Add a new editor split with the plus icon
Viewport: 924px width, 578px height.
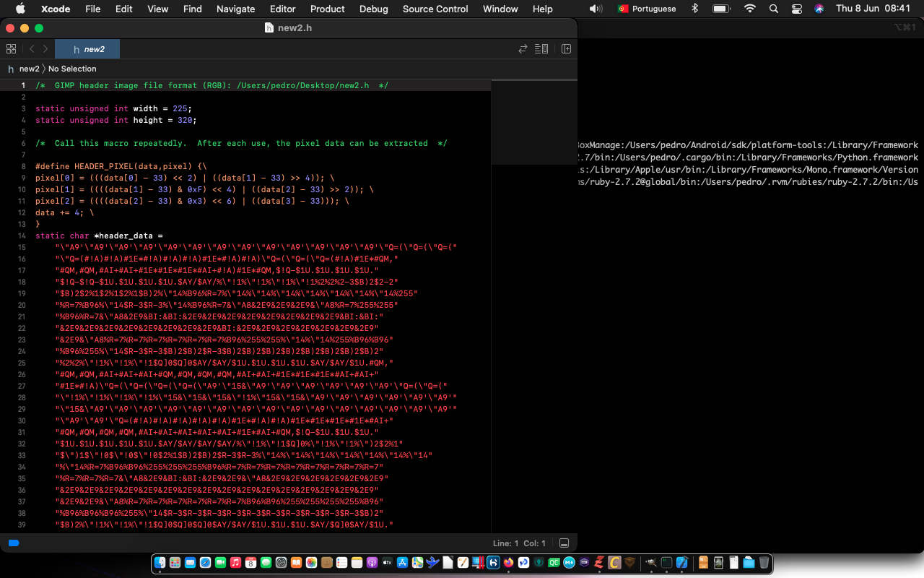click(x=566, y=48)
